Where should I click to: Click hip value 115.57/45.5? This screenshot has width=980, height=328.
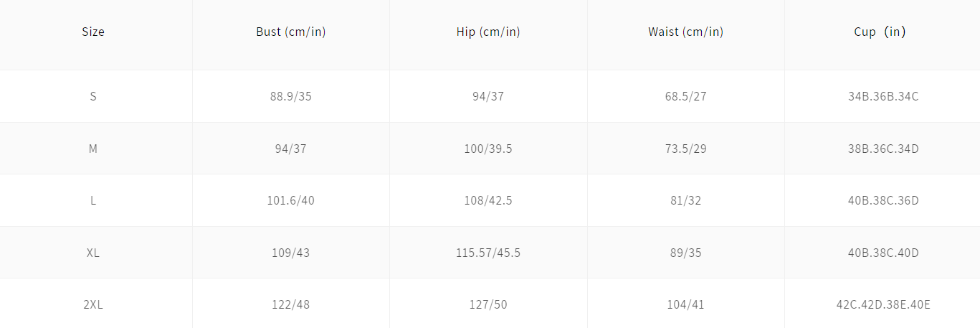tap(488, 253)
